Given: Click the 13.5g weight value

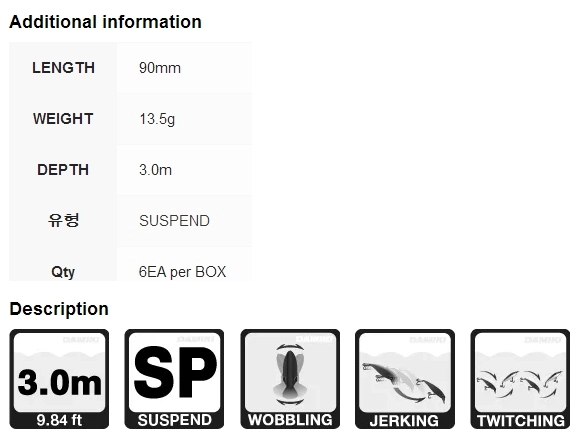Looking at the screenshot, I should [157, 119].
